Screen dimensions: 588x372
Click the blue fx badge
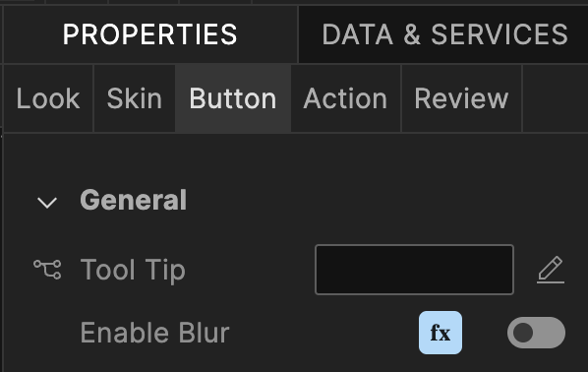click(x=441, y=333)
